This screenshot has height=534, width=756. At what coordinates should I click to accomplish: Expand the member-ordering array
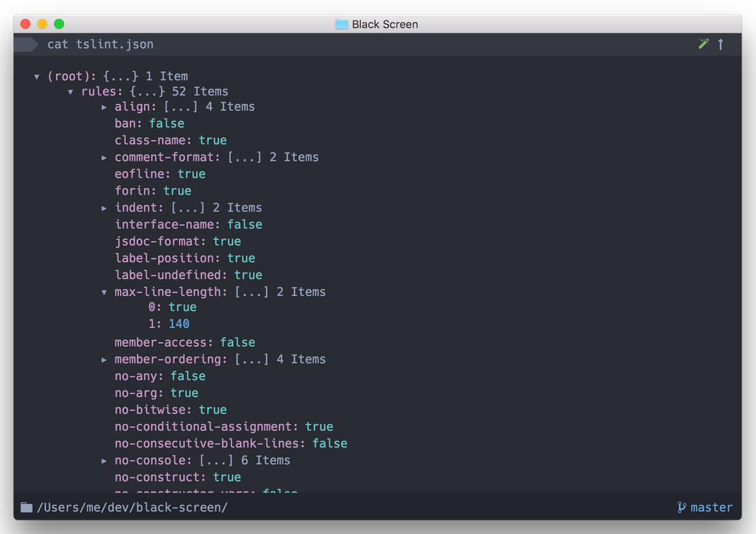tap(104, 360)
